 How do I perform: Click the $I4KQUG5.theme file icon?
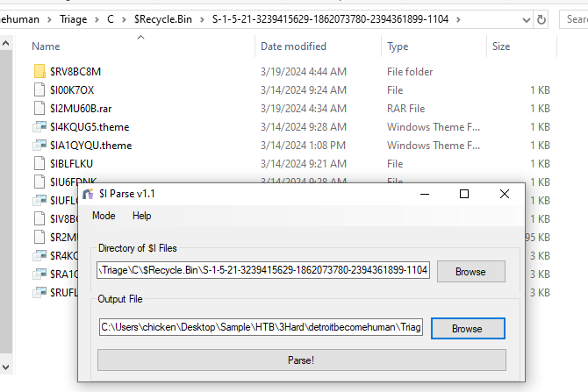pos(39,126)
